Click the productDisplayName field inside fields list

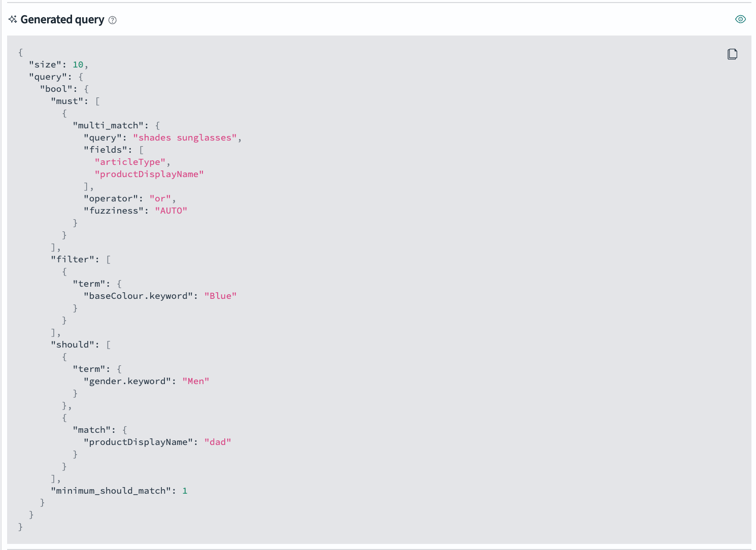click(x=149, y=174)
